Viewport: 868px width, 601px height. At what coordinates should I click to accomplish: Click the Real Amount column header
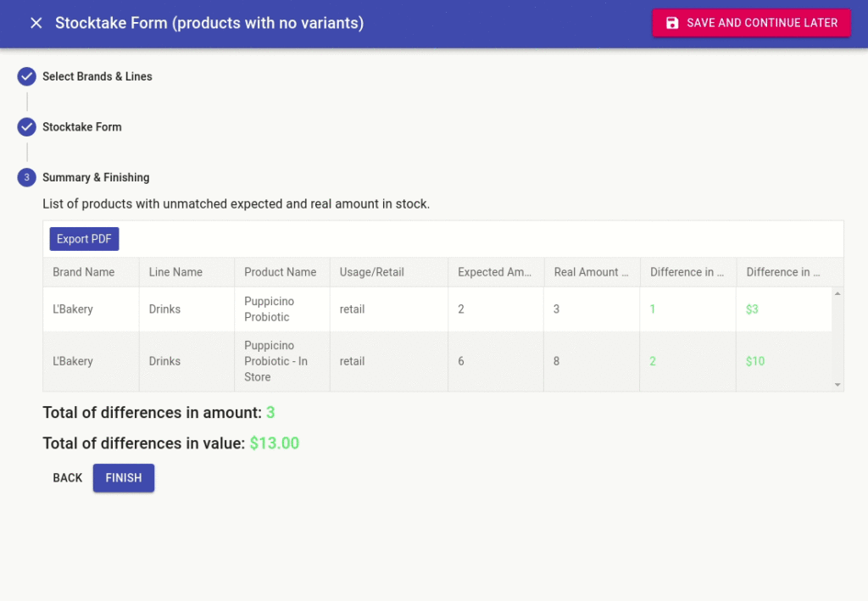coord(593,272)
